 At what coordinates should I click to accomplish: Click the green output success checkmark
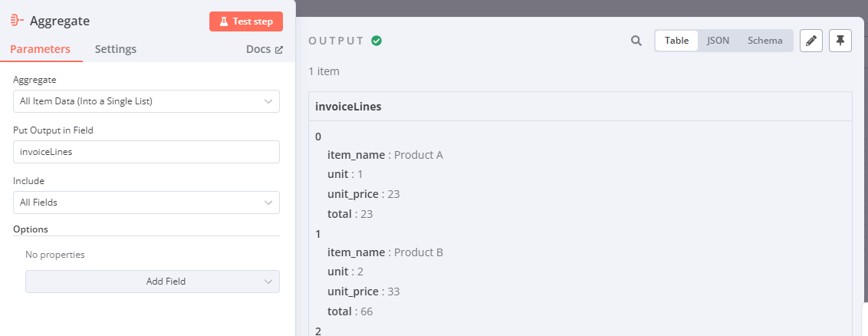coord(376,41)
